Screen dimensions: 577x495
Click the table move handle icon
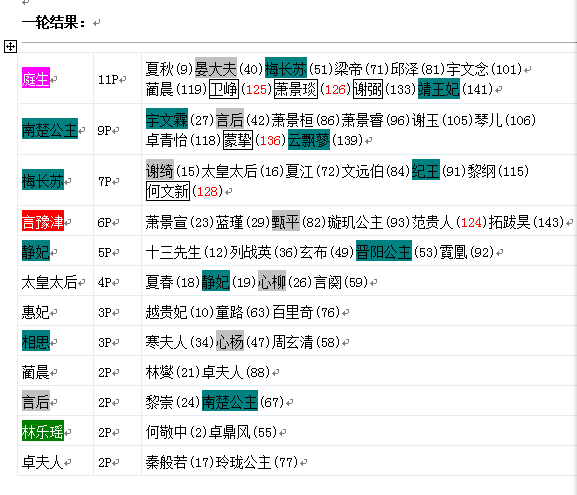(10, 47)
